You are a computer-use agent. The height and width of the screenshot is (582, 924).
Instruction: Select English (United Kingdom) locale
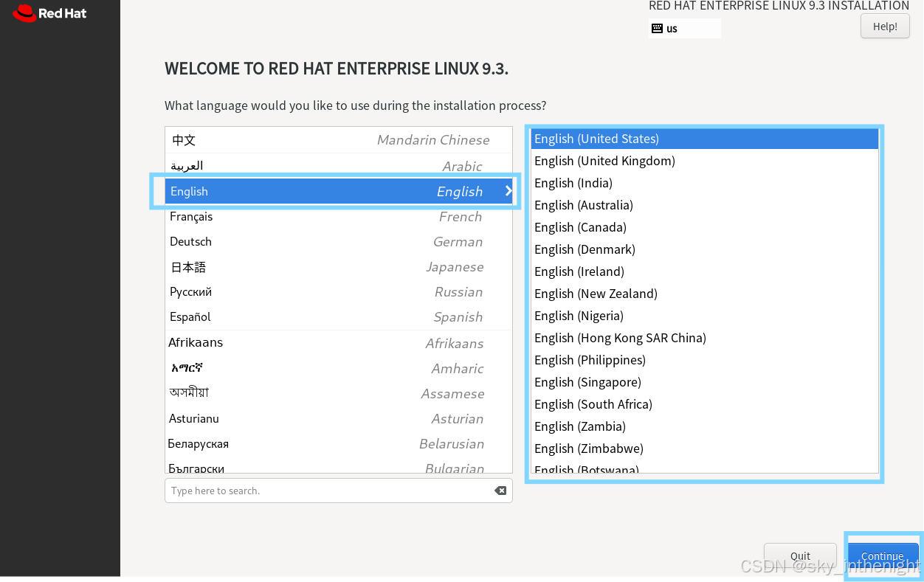coord(705,161)
